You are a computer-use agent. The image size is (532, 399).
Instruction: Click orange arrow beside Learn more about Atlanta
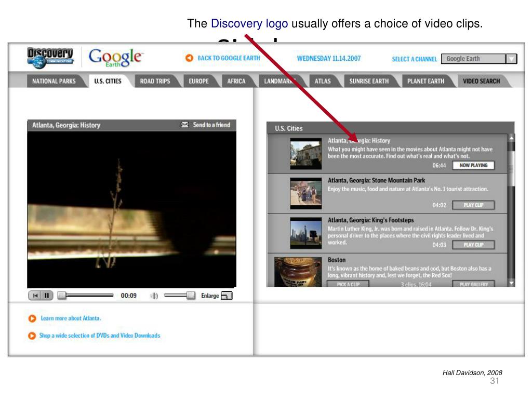[32, 318]
